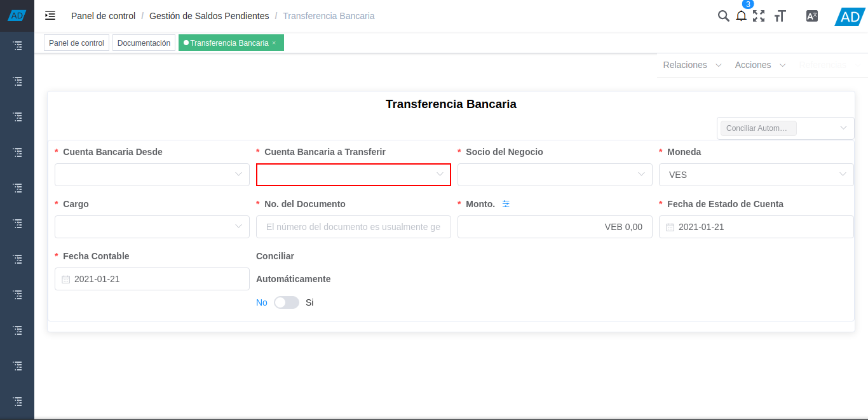This screenshot has width=868, height=420.
Task: Enter fullscreen mode via the expand icon
Action: tap(759, 16)
